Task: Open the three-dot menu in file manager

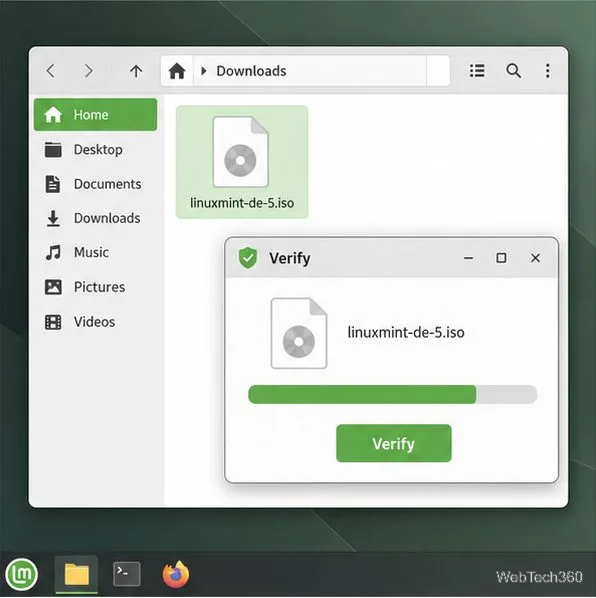Action: (548, 71)
